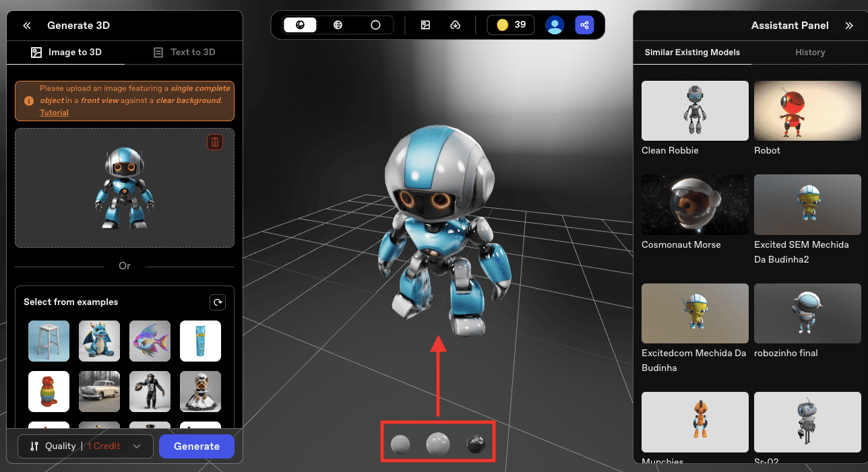
Task: Select the shaded render mode sphere icon
Action: pyautogui.click(x=299, y=24)
